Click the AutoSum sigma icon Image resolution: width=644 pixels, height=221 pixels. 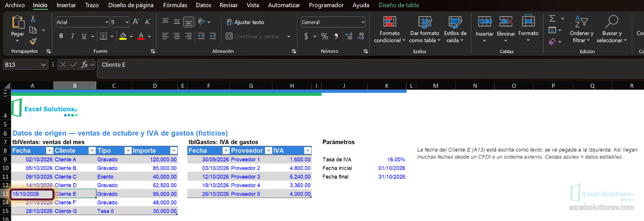[552, 19]
